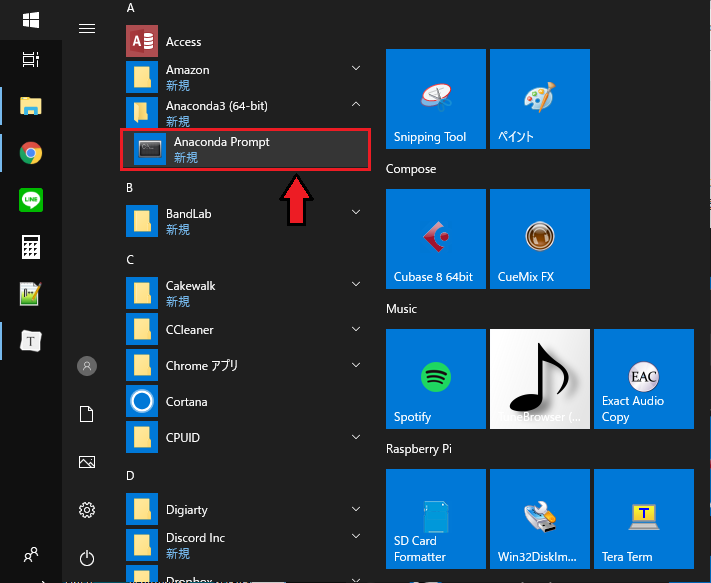This screenshot has height=583, width=711.
Task: Launch Access from the app list
Action: [245, 41]
